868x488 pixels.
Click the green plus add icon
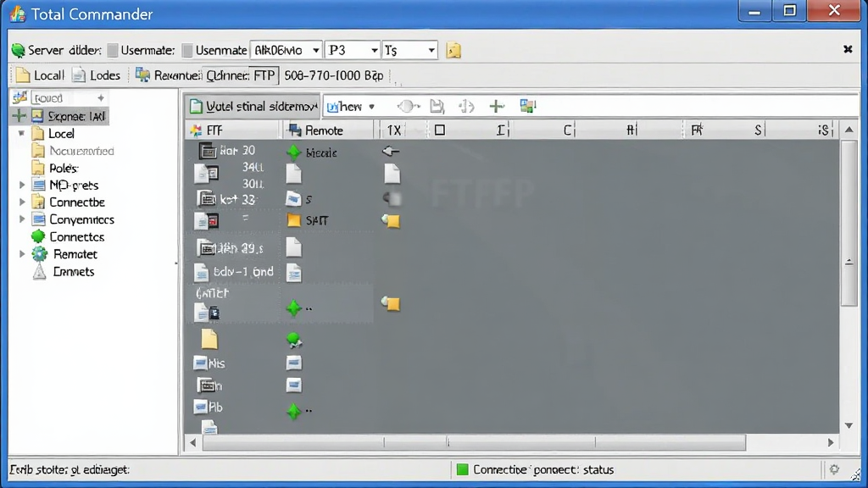point(497,106)
